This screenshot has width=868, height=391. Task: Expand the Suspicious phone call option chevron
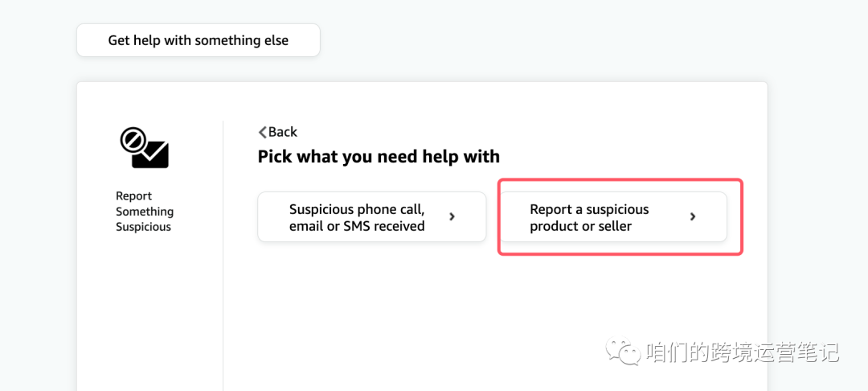[452, 216]
